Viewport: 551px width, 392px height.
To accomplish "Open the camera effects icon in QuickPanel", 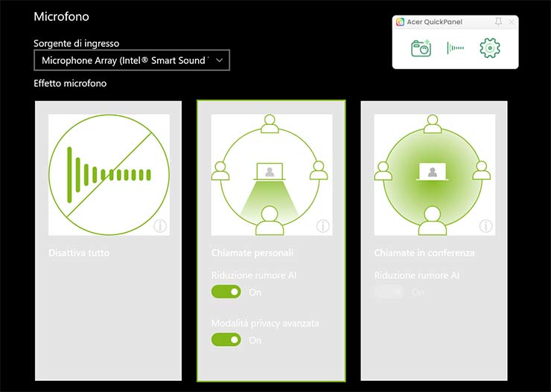I will tap(421, 48).
